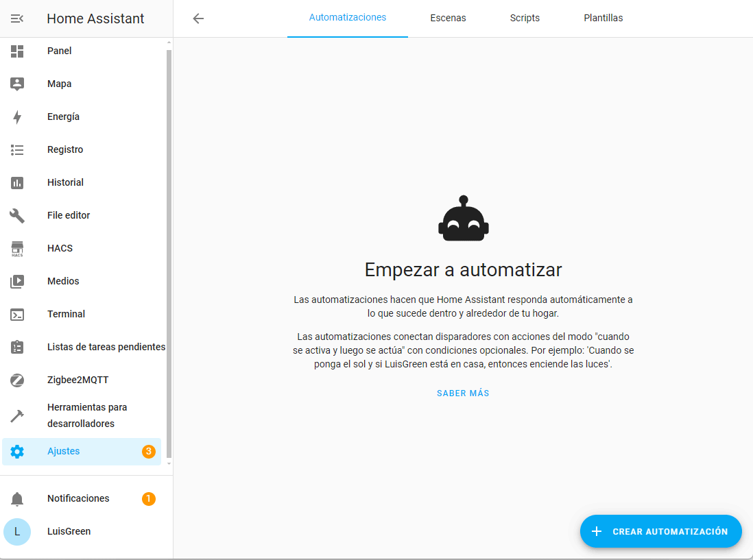Open HACS from the sidebar
Image resolution: width=753 pixels, height=560 pixels.
pos(82,249)
